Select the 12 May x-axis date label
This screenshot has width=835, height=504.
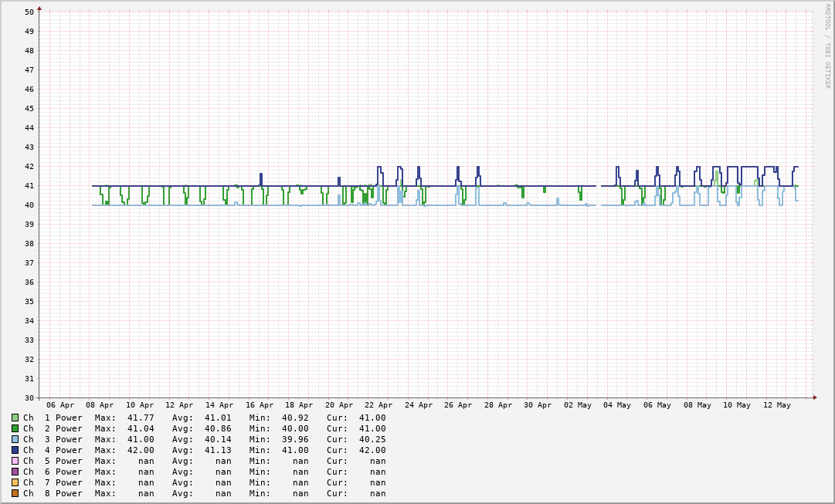(776, 405)
